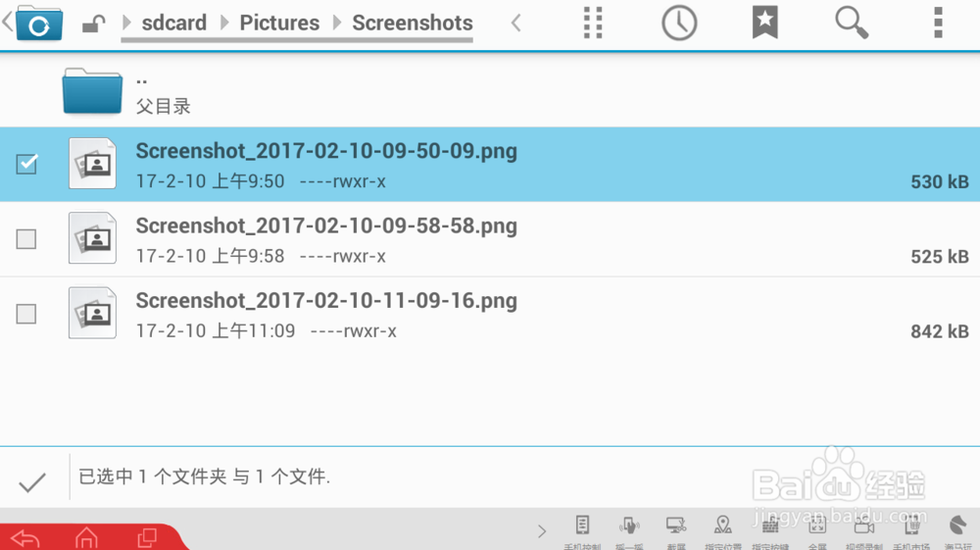The height and width of the screenshot is (550, 980).
Task: Check Screenshot_2017-02-10-11-09-16.png checkbox
Action: (x=26, y=314)
